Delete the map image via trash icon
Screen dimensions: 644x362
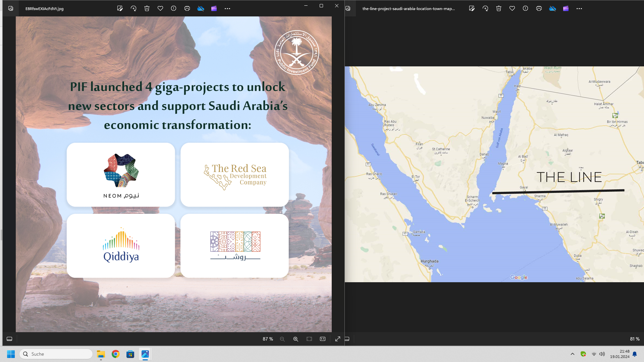click(499, 8)
